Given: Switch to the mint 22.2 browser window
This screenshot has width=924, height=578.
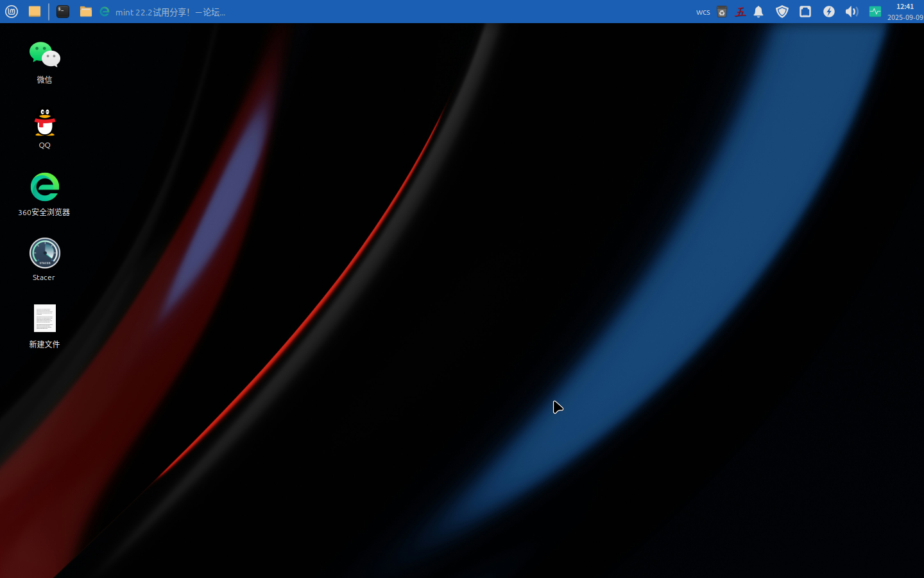Looking at the screenshot, I should pyautogui.click(x=162, y=12).
